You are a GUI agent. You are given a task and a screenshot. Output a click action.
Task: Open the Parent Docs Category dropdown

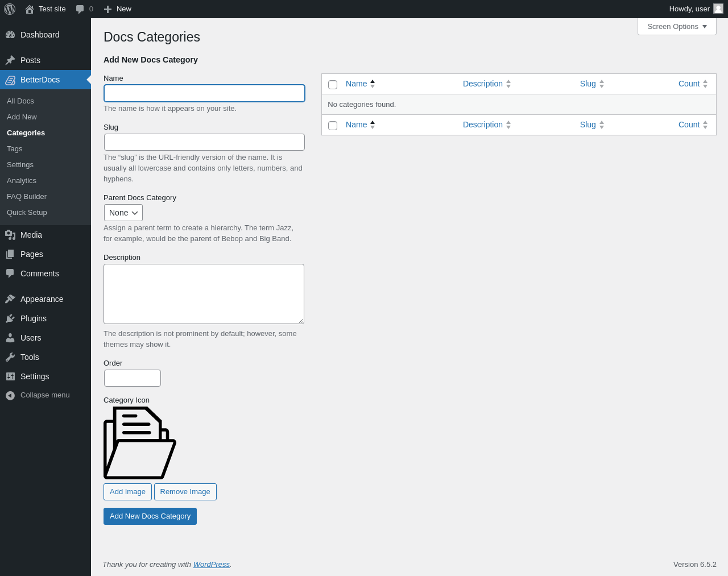pos(123,213)
